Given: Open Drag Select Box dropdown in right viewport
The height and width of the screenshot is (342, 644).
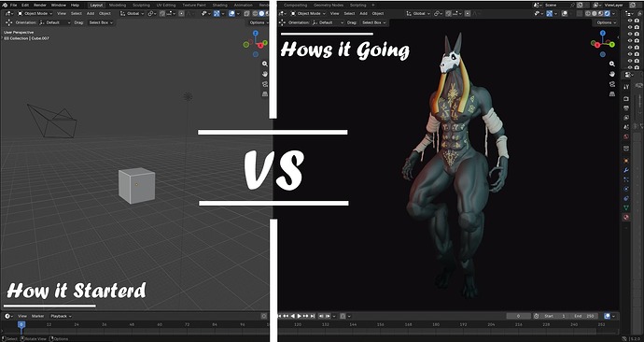Looking at the screenshot, I should tap(373, 22).
